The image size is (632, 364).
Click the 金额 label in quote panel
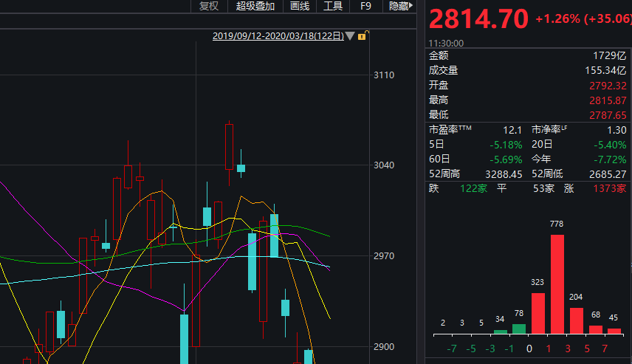point(439,55)
